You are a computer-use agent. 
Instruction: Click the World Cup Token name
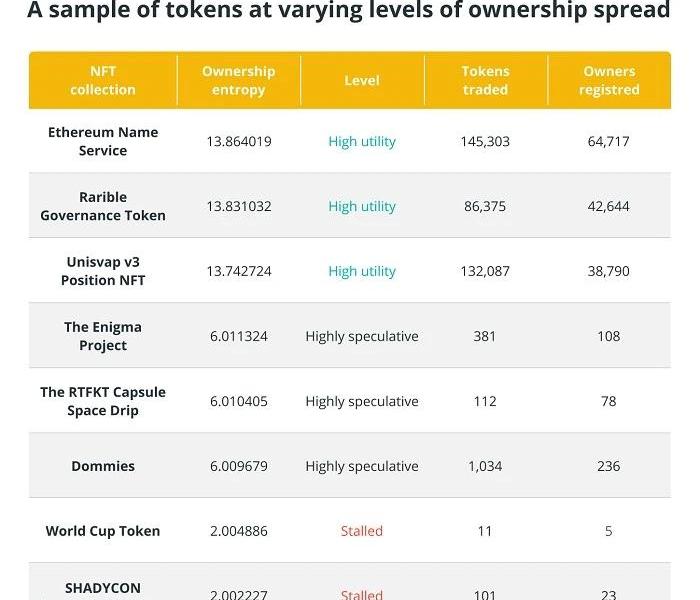(103, 531)
